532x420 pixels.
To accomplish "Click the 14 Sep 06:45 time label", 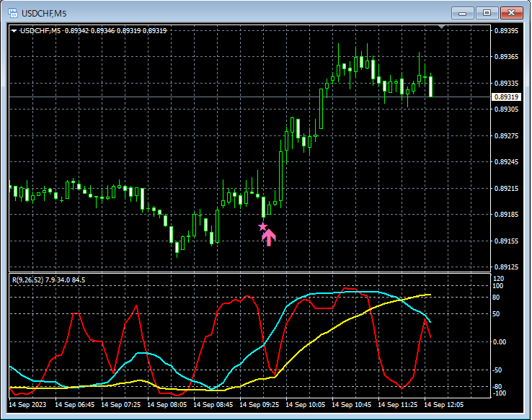I will 75,405.
